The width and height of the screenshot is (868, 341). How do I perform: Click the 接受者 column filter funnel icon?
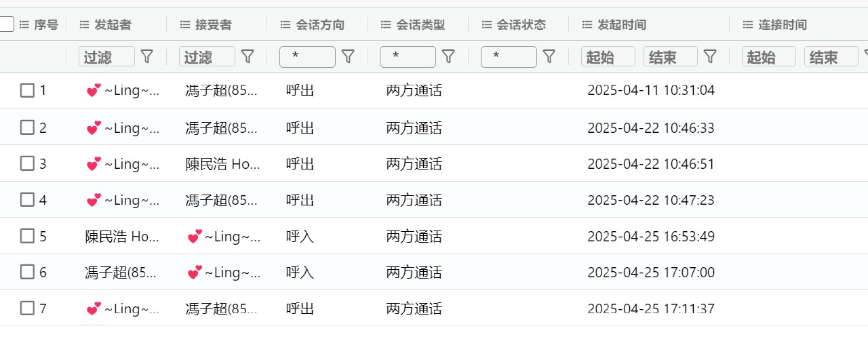[248, 57]
